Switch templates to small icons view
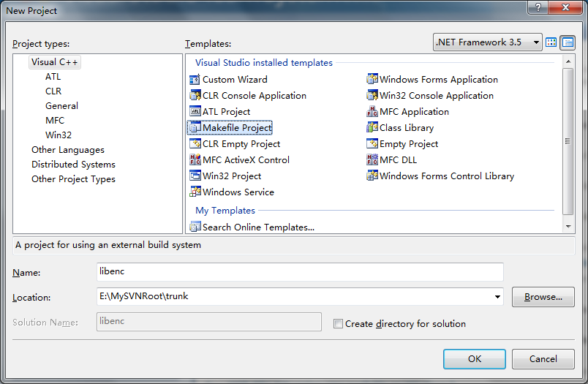This screenshot has height=384, width=588. click(568, 42)
